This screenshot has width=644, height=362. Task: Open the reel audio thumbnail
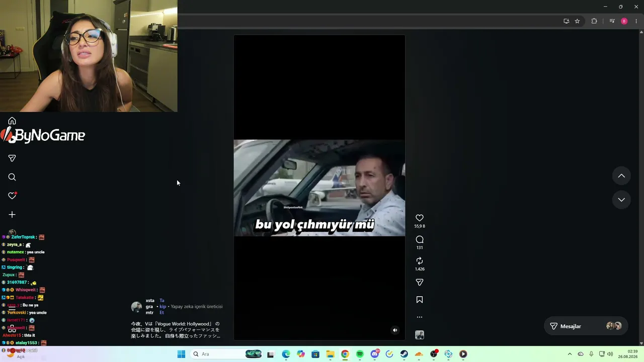click(x=420, y=335)
